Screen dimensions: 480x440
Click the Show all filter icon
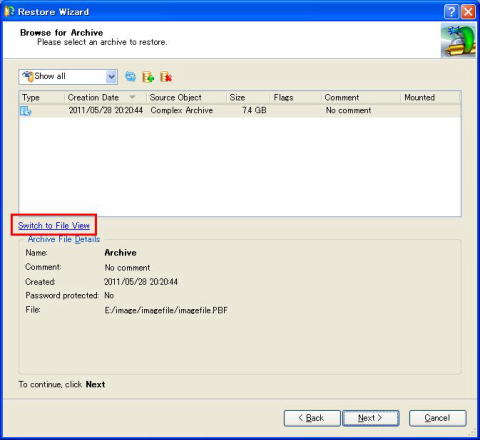click(x=28, y=77)
